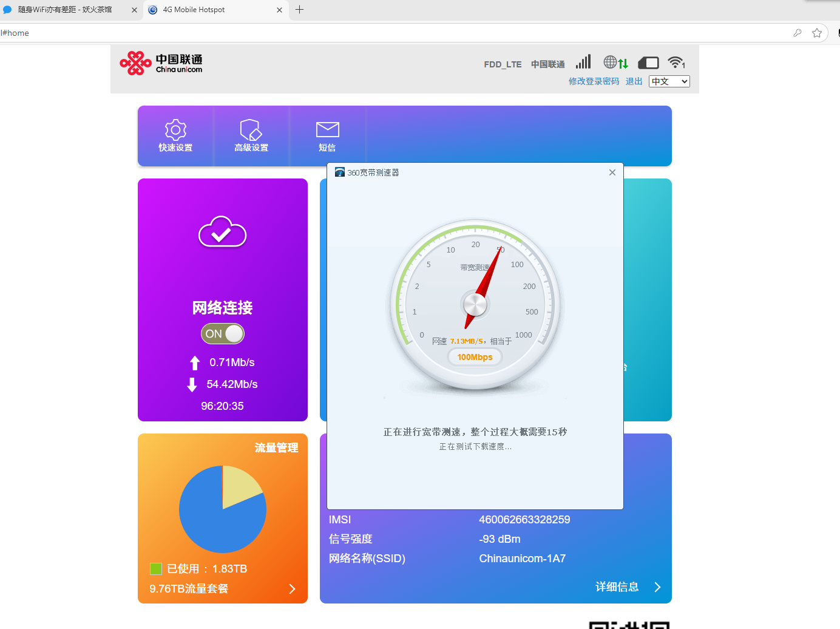Click the WiFi connected devices icon
Image resolution: width=840 pixels, height=629 pixels.
[676, 62]
